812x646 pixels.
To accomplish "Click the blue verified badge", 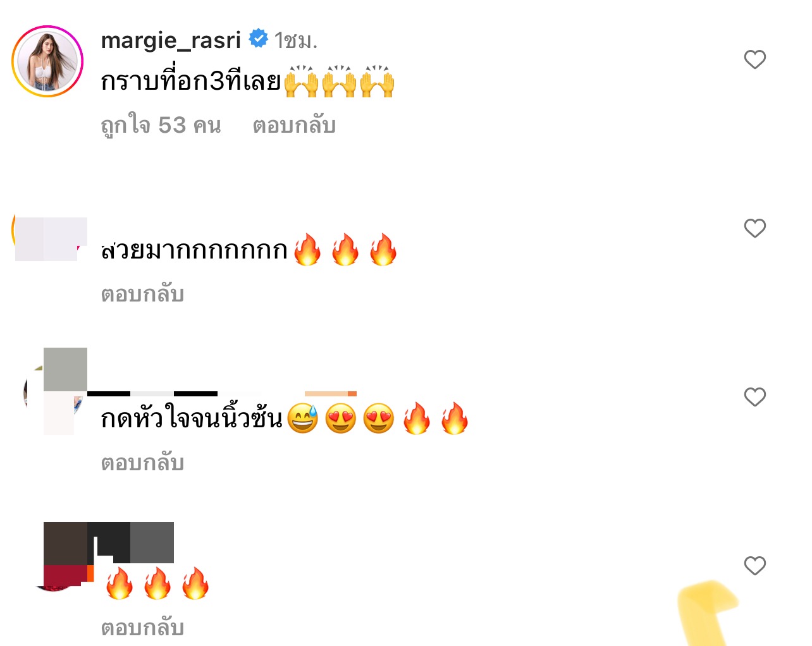I will point(258,39).
